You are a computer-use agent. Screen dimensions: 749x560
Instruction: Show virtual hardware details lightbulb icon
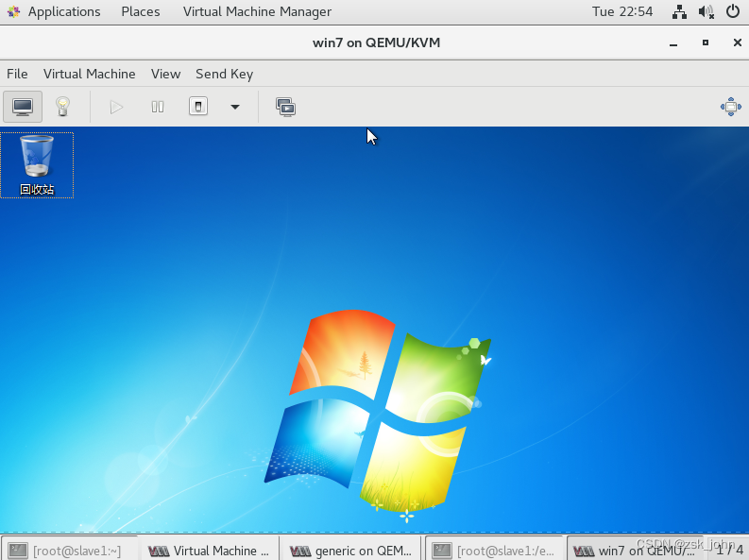click(62, 107)
